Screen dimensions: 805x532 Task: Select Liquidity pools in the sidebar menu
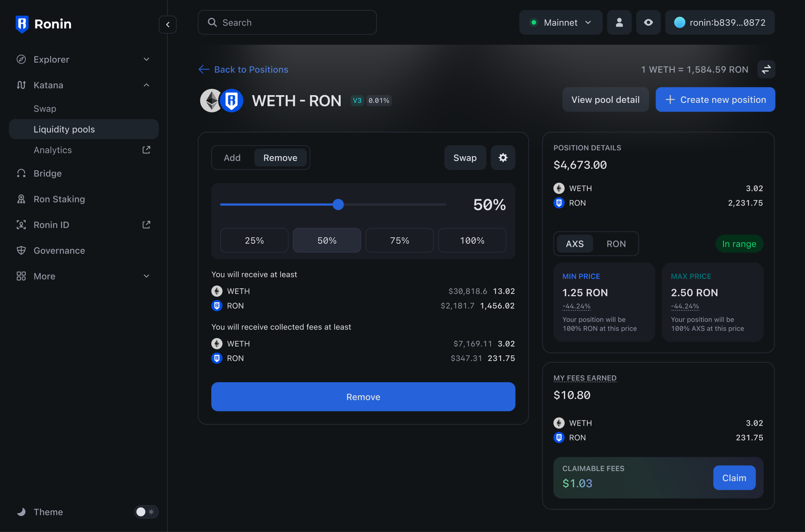point(64,129)
